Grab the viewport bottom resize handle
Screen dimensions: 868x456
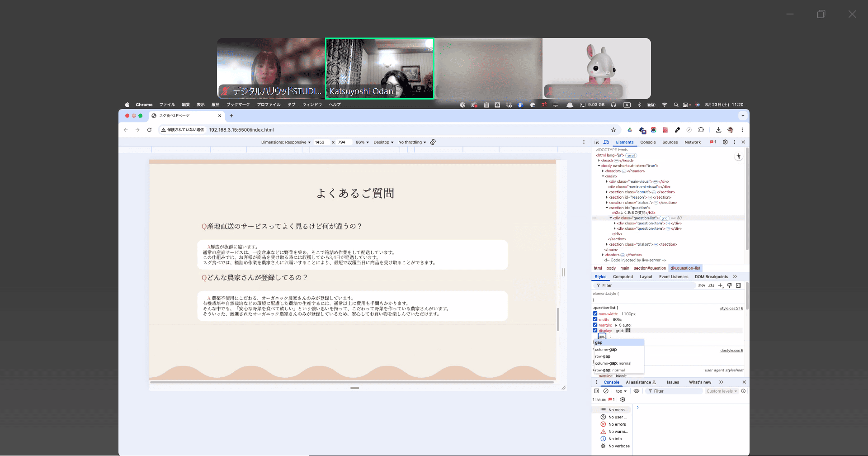354,388
